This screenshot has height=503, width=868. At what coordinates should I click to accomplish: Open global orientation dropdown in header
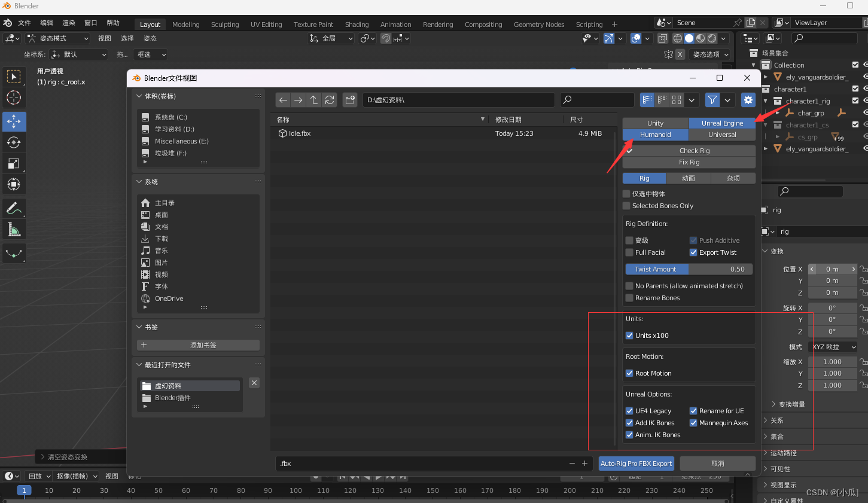pyautogui.click(x=331, y=38)
